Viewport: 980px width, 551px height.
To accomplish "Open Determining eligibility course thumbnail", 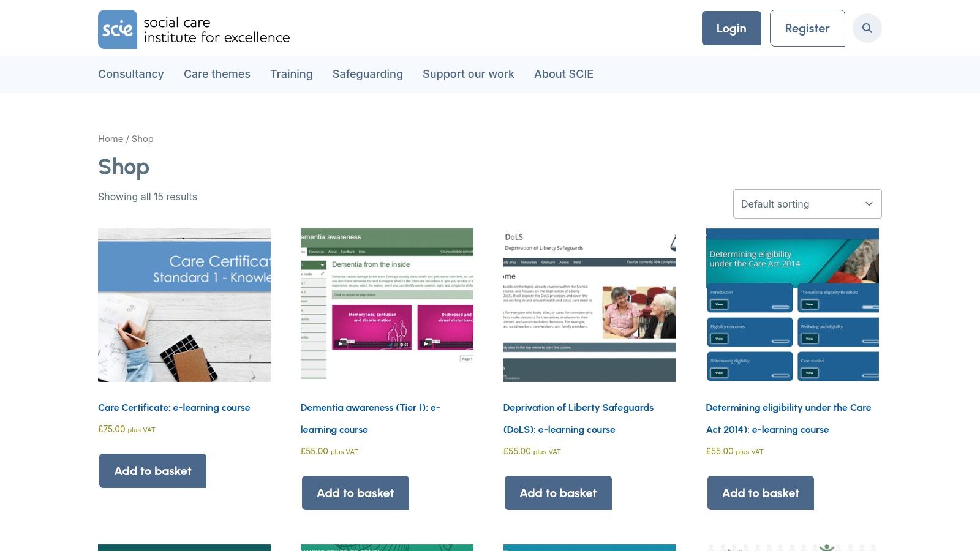I will click(x=792, y=305).
